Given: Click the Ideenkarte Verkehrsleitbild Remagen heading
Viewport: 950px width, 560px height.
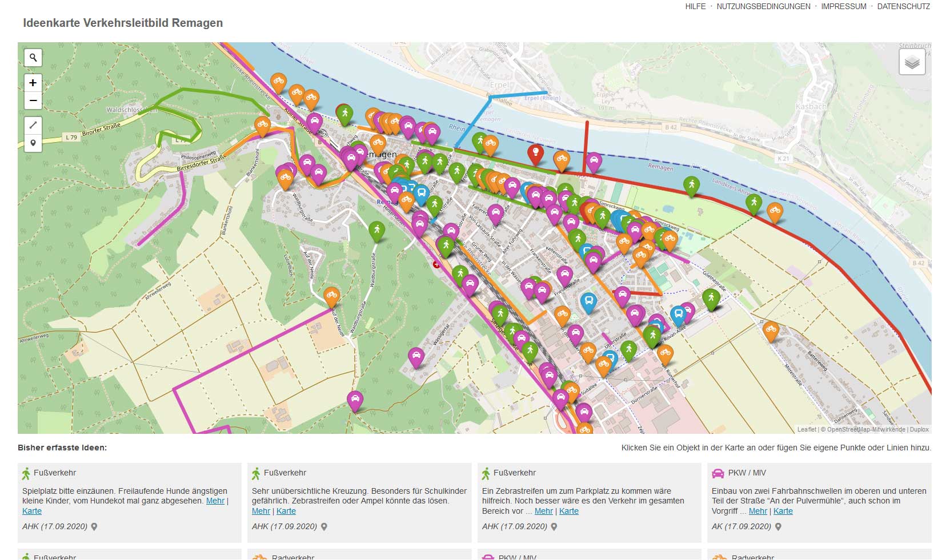Looking at the screenshot, I should (123, 23).
